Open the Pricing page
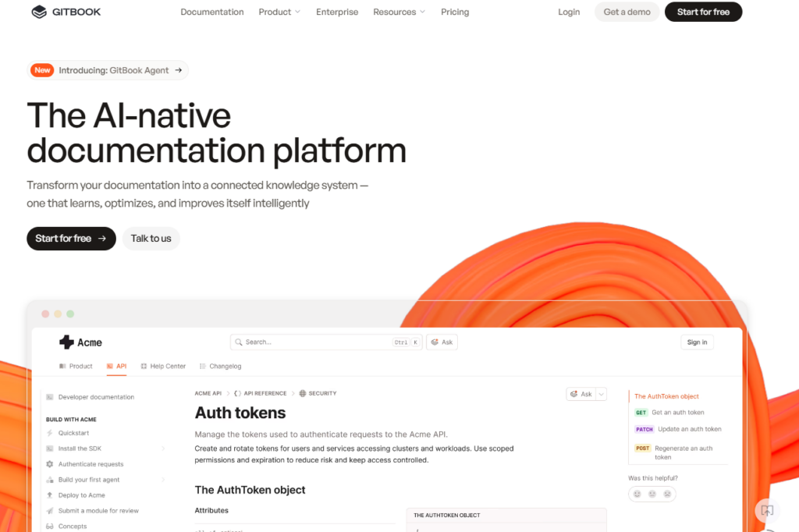This screenshot has height=532, width=799. click(455, 12)
